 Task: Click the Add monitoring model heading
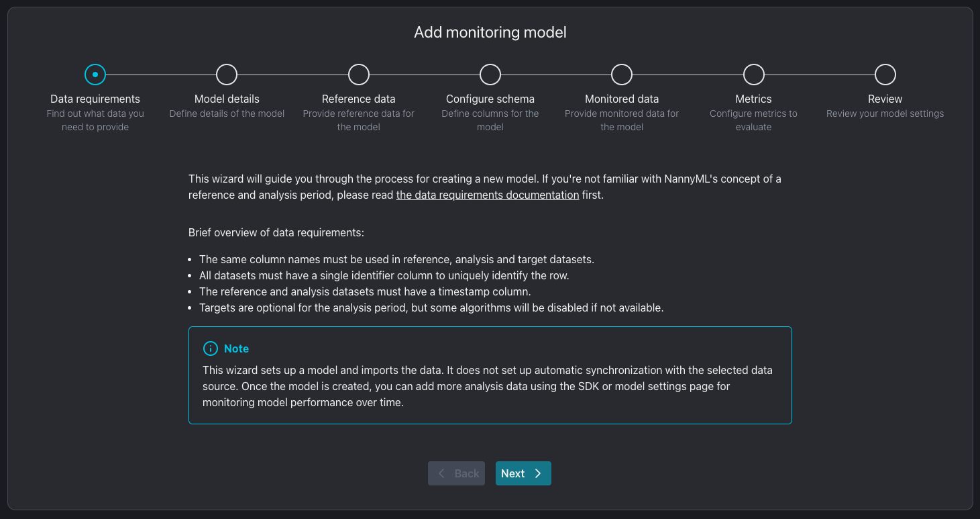pos(490,32)
